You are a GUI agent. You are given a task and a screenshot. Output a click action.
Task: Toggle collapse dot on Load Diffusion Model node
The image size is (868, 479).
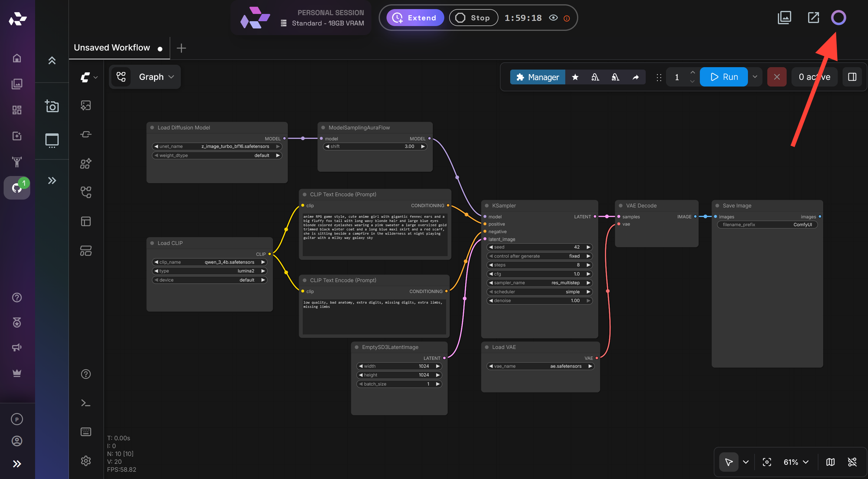coord(152,128)
